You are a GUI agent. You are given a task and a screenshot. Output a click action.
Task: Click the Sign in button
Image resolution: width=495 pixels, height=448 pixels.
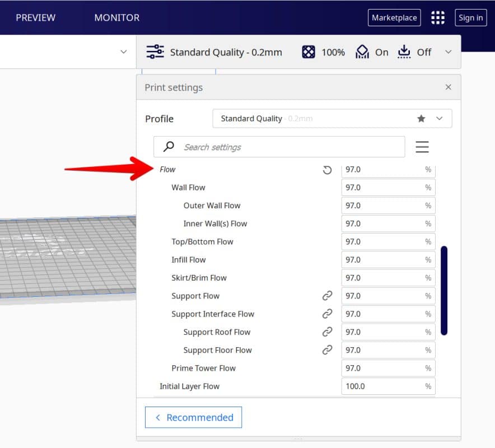(x=470, y=18)
